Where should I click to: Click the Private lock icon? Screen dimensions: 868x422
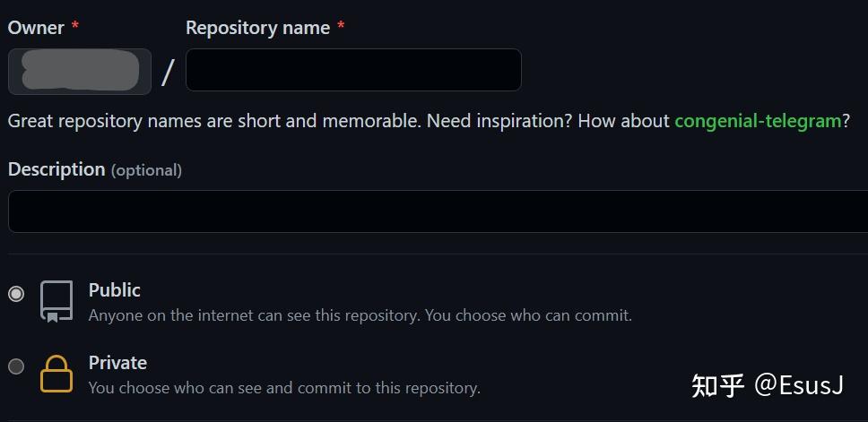pos(56,374)
